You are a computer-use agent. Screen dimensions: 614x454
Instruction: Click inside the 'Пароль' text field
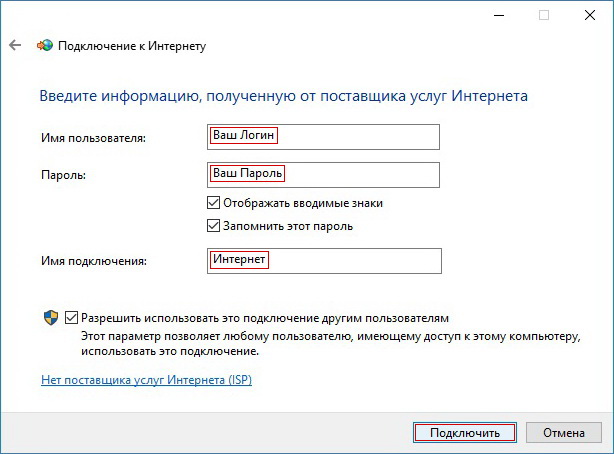click(x=321, y=174)
